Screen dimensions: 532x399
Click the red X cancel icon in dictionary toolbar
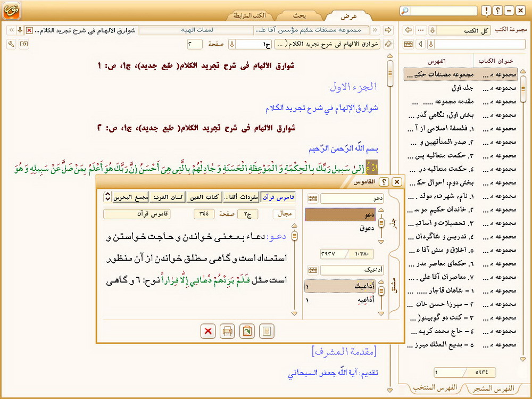click(208, 331)
